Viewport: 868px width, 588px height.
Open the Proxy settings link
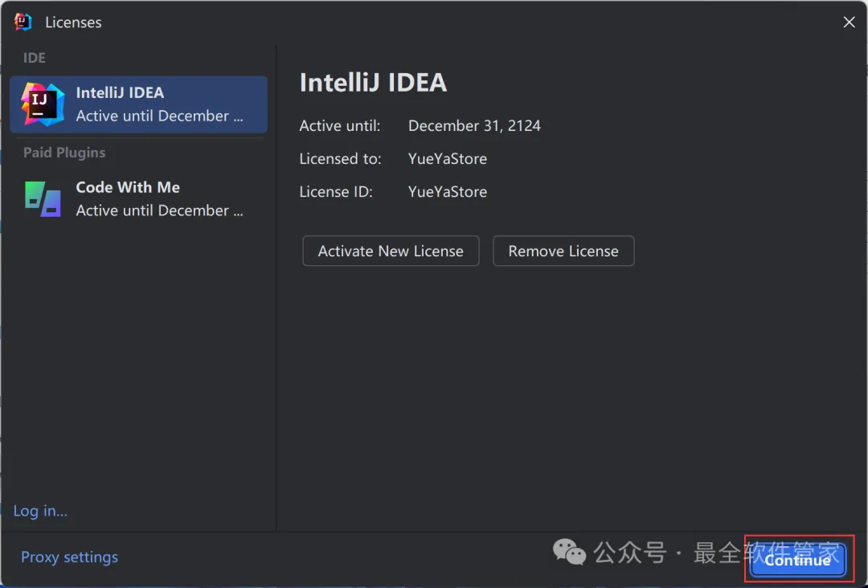coord(69,557)
